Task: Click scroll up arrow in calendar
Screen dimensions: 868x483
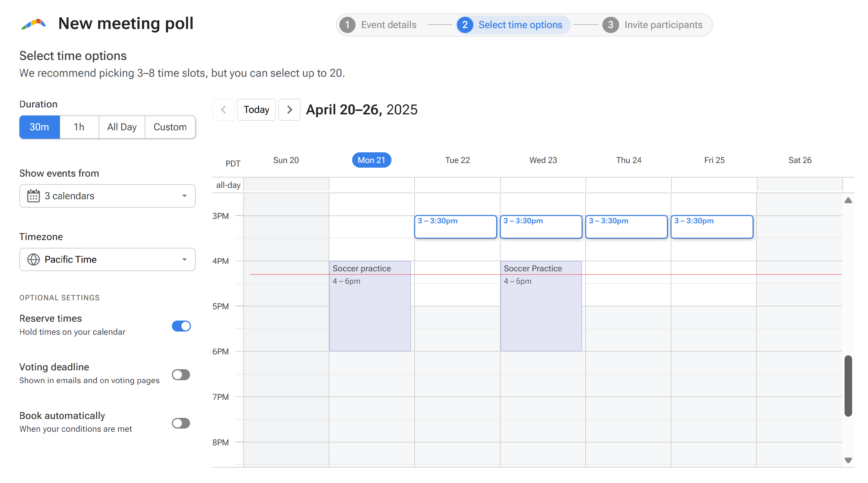Action: 848,200
